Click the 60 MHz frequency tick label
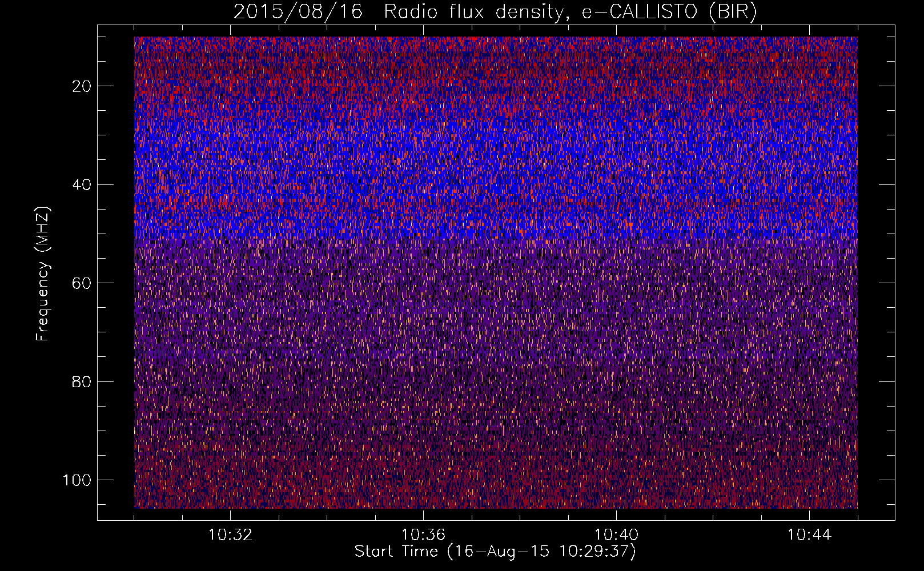 [x=82, y=283]
